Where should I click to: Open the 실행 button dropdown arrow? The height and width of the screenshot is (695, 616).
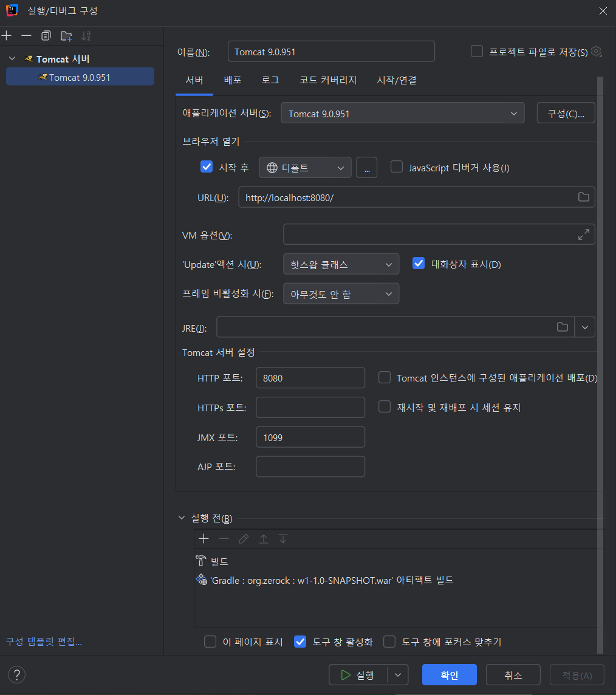tap(398, 675)
